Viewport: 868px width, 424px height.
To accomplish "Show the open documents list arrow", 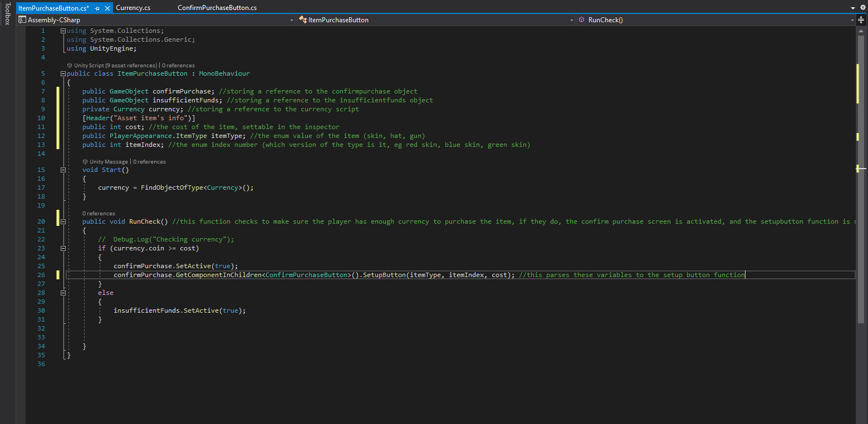I will click(853, 8).
